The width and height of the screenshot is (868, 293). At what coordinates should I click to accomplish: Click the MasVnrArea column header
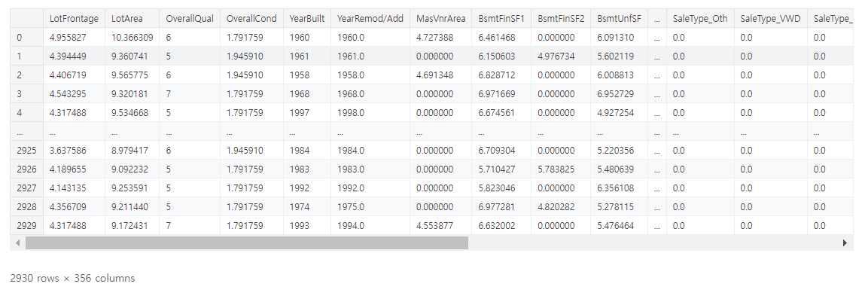click(440, 18)
